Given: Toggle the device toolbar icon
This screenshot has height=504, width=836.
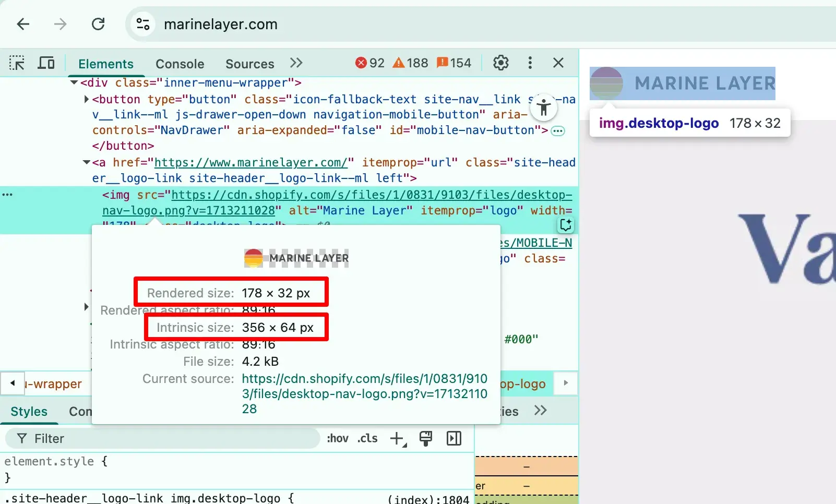Looking at the screenshot, I should (x=46, y=63).
